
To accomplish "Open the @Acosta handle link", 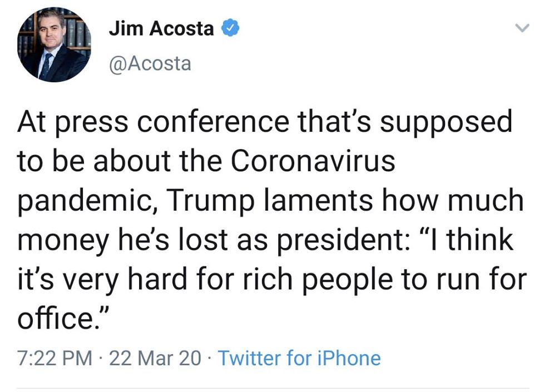I will (x=150, y=63).
